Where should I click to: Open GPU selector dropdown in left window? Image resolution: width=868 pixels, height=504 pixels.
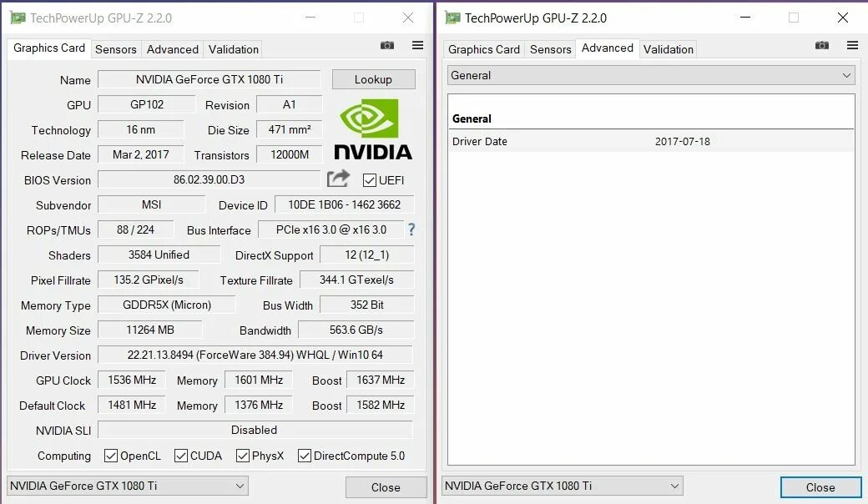(128, 486)
